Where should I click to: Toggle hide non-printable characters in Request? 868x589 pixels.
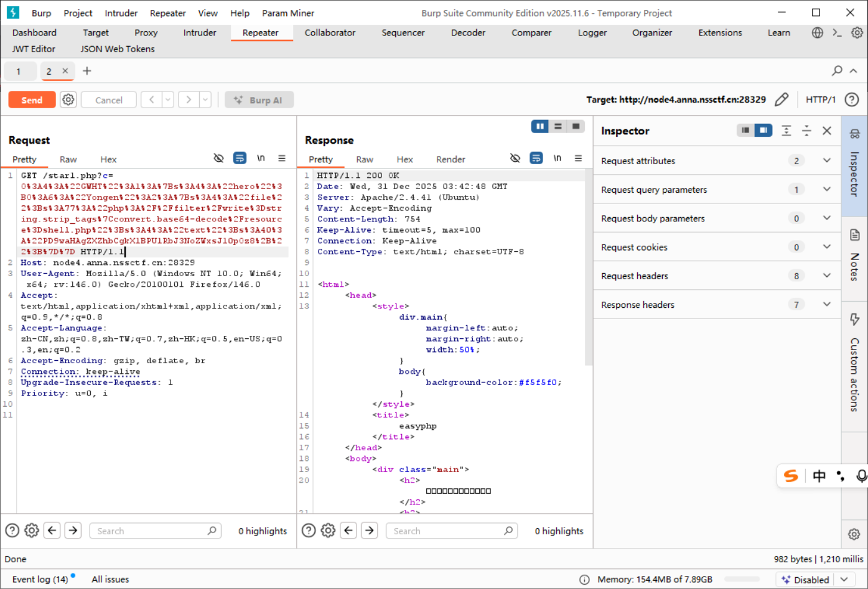pos(218,159)
